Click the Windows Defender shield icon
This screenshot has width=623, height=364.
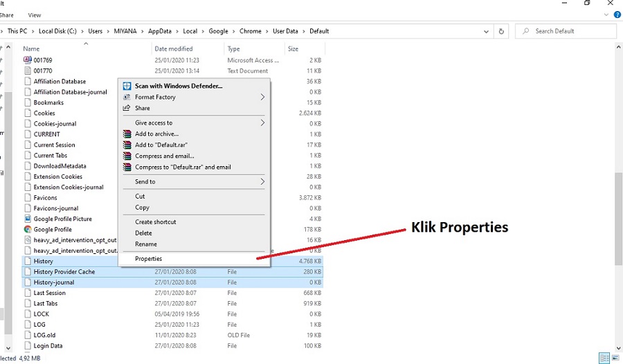127,86
